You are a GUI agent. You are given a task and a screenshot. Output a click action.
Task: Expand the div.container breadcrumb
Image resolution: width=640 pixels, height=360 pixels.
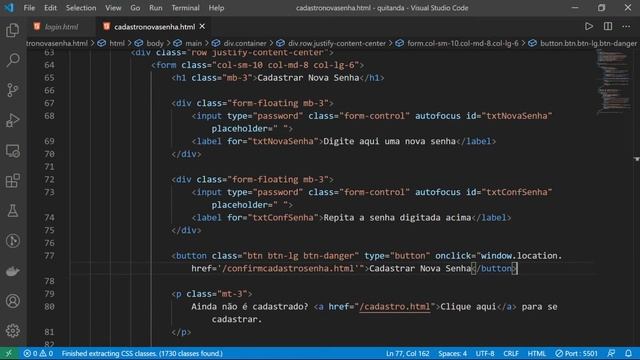tap(245, 43)
